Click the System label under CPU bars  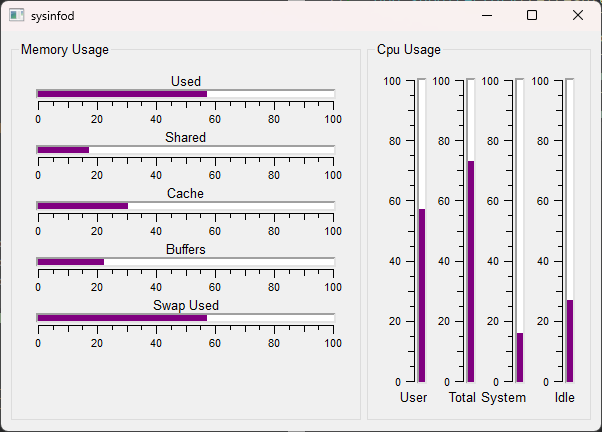click(503, 398)
